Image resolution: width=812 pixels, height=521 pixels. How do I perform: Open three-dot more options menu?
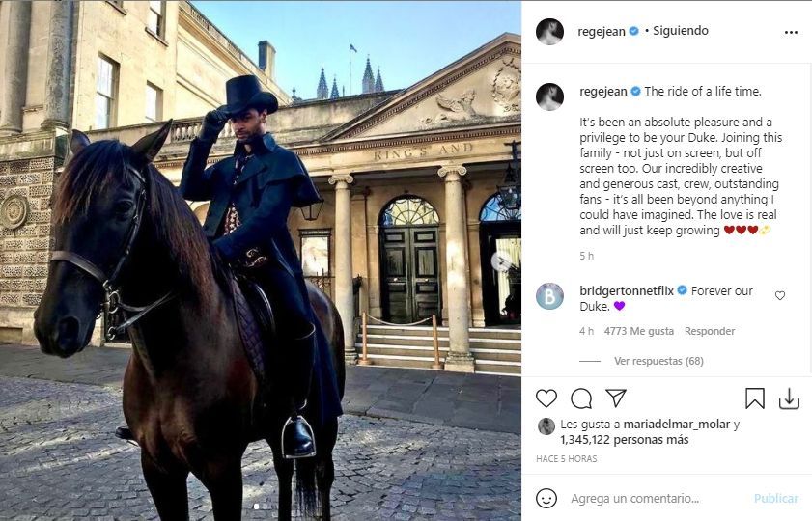(791, 33)
